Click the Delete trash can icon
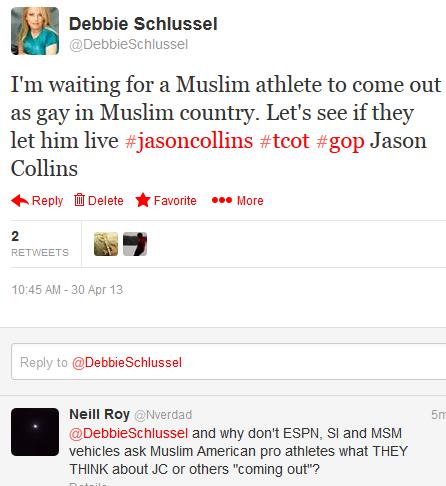Screen dimensions: 446x486 pyautogui.click(x=79, y=200)
